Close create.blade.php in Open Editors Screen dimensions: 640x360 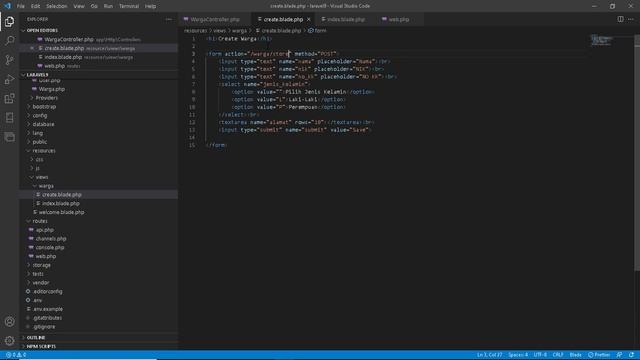(x=32, y=48)
